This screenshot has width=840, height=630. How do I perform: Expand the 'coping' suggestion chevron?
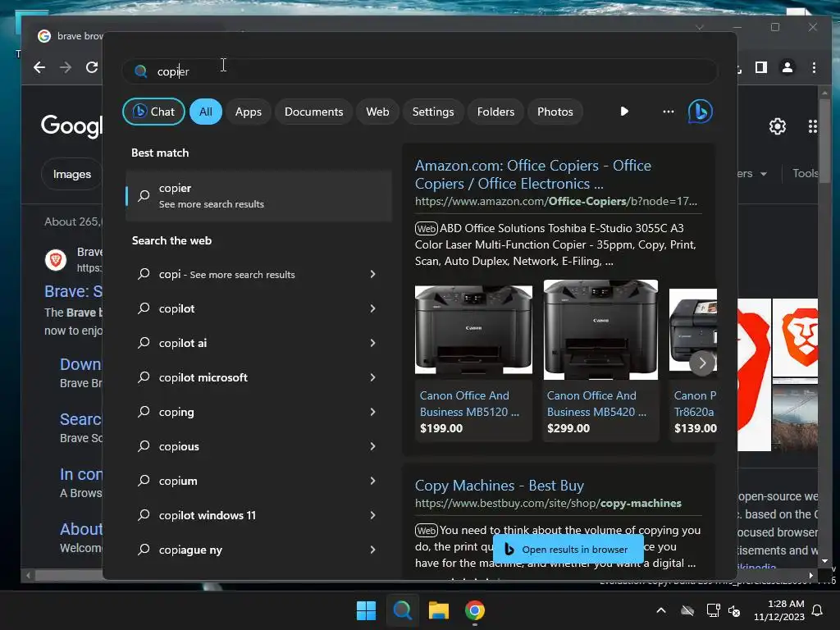click(373, 412)
